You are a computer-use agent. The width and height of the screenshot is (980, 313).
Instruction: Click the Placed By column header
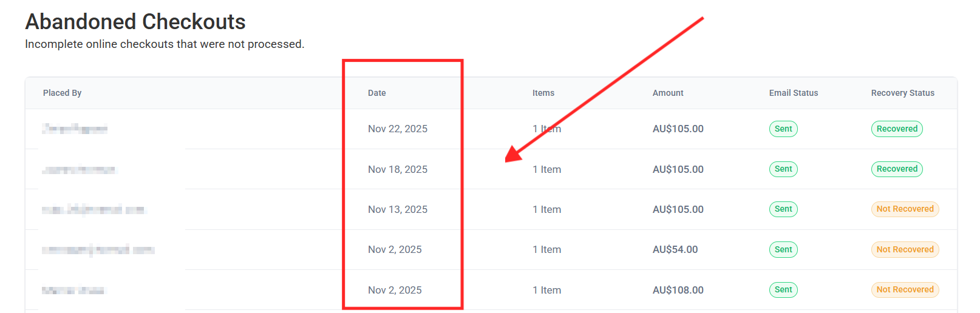click(x=62, y=93)
